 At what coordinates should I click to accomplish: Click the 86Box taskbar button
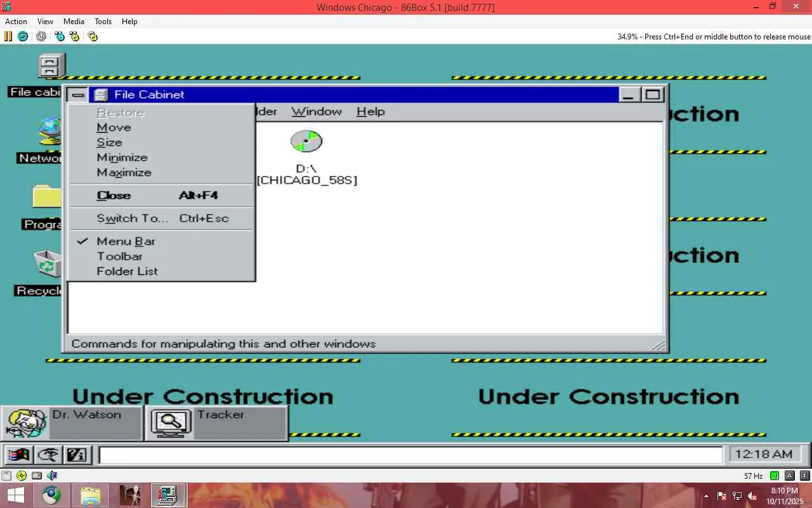click(169, 495)
